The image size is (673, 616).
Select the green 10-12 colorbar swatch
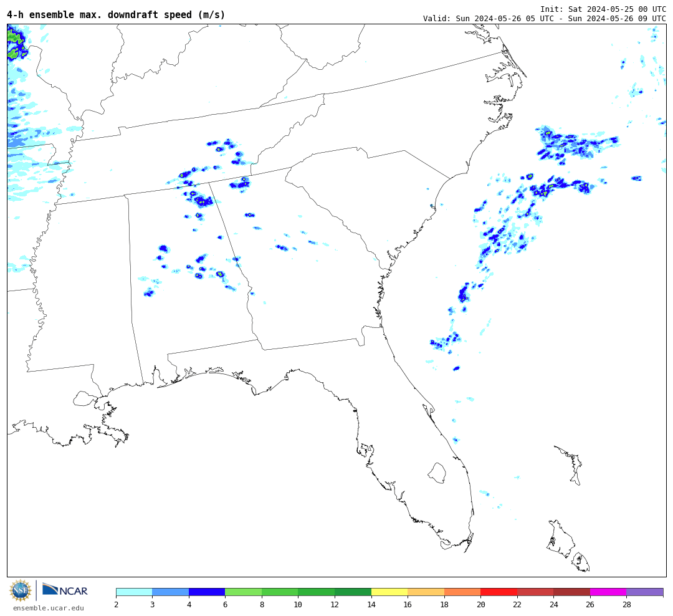(317, 592)
